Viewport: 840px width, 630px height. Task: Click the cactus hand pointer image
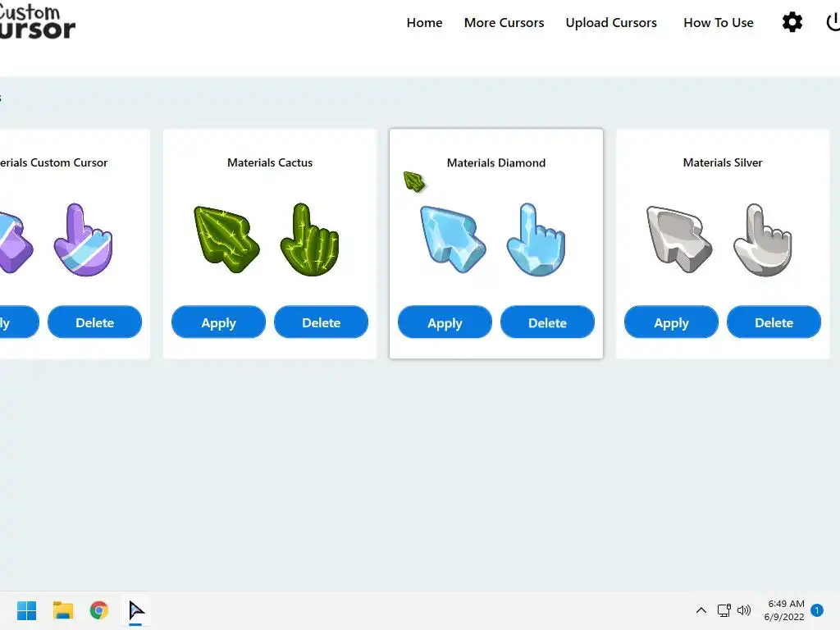pos(309,240)
